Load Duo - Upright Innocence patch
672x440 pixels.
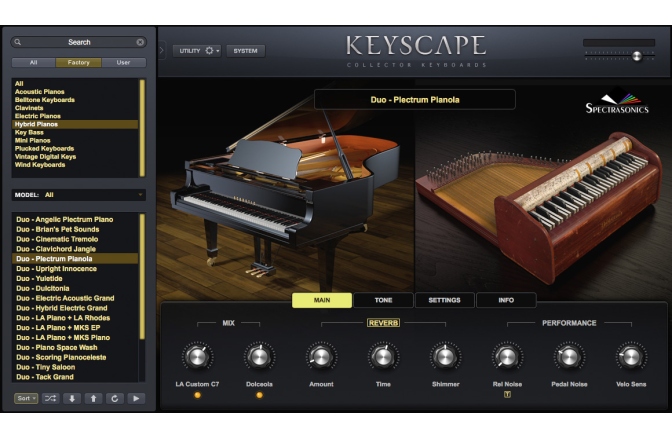tap(75, 269)
